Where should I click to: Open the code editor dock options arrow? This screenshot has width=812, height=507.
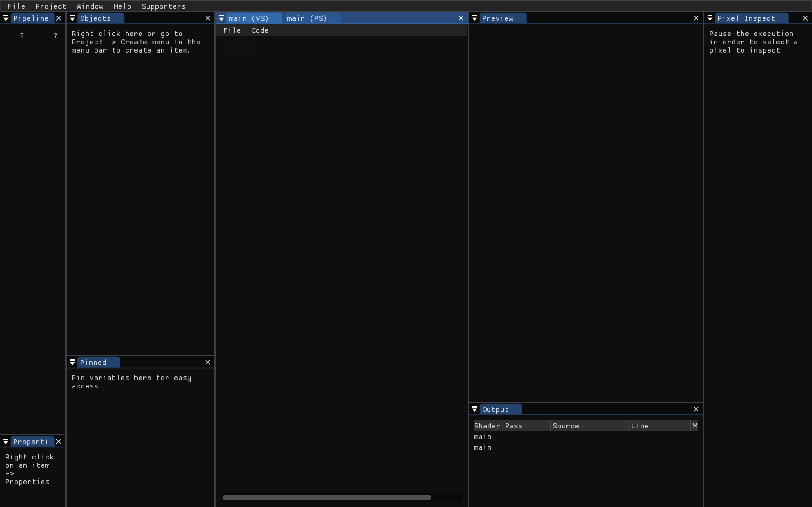coord(221,18)
